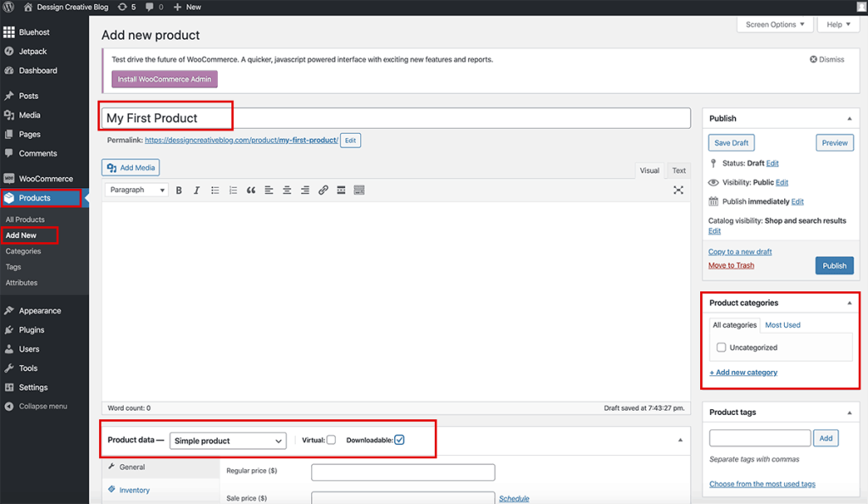Apply blockquote formatting

coord(251,191)
